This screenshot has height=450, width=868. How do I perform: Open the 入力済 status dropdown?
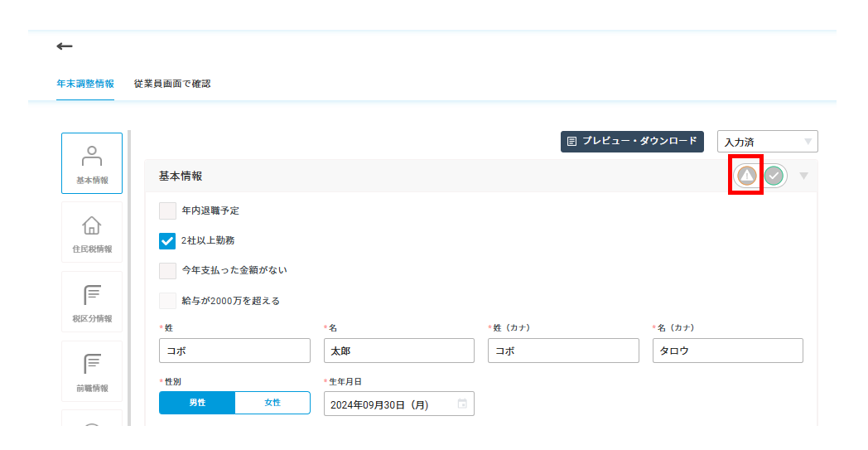pos(767,142)
